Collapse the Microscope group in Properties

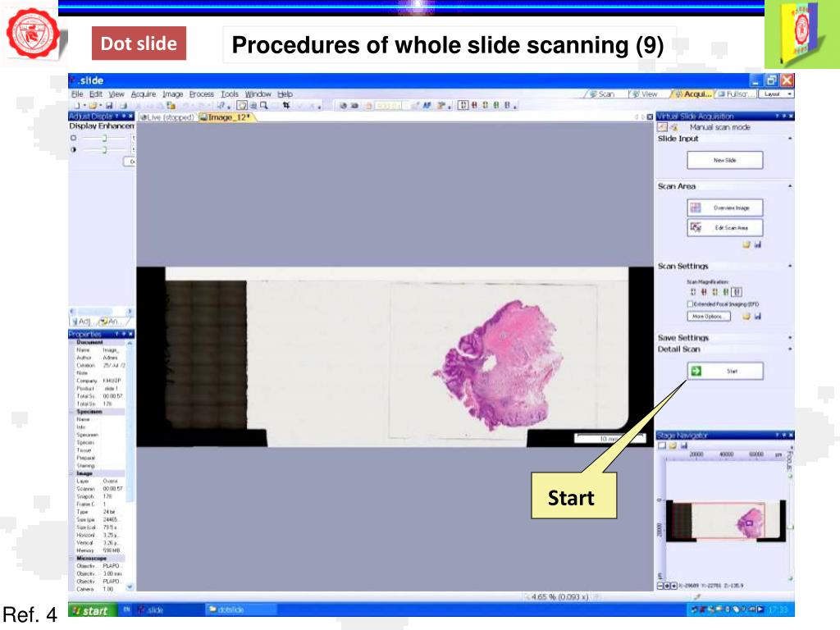coord(72,558)
